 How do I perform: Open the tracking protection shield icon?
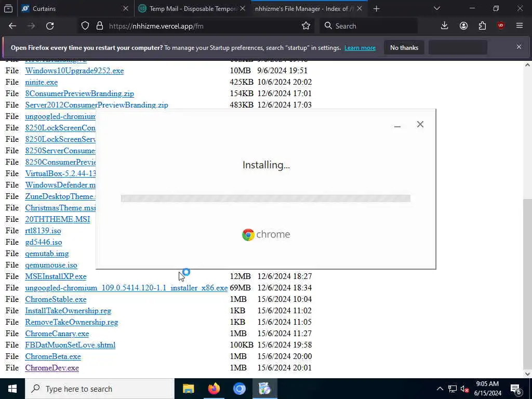(x=85, y=26)
